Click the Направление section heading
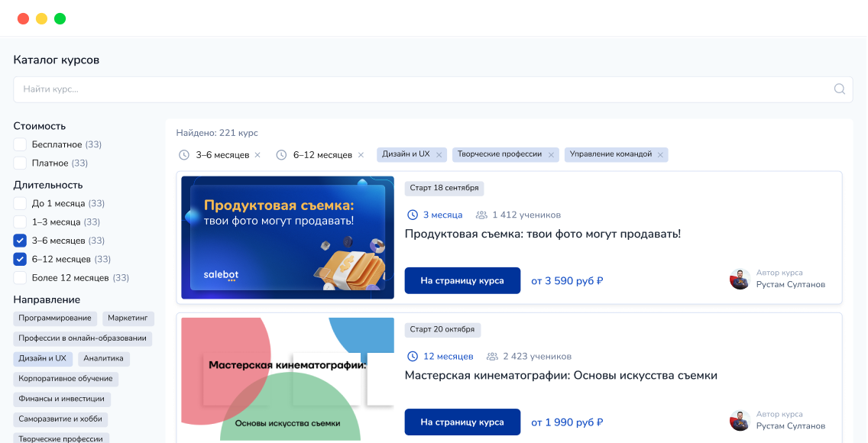This screenshot has width=868, height=443. [47, 299]
